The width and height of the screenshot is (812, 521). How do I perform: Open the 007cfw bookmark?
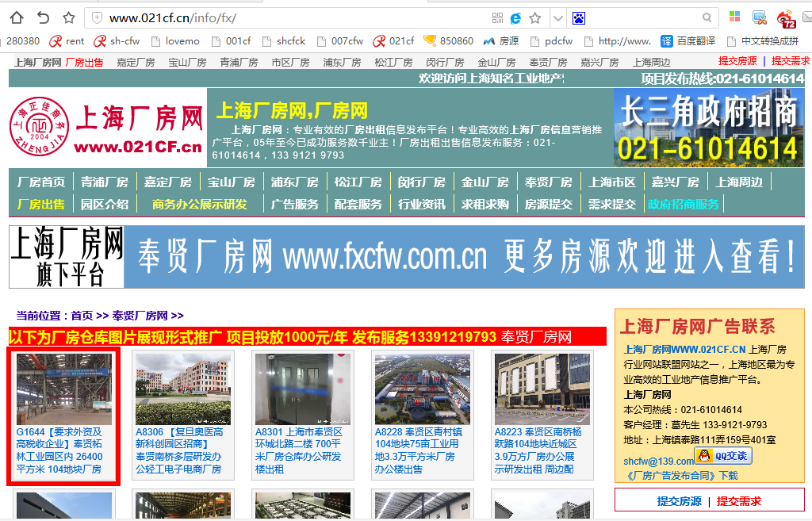[x=340, y=41]
